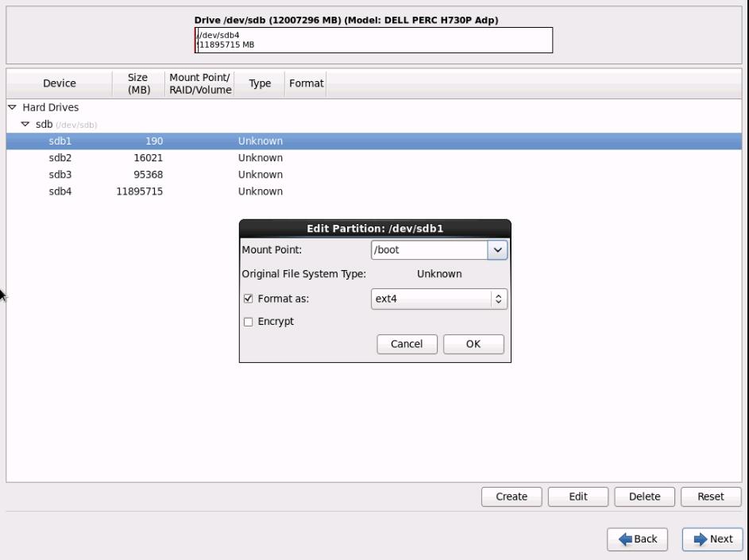This screenshot has width=749, height=560.
Task: Click the Next button with arrow icon
Action: [712, 539]
